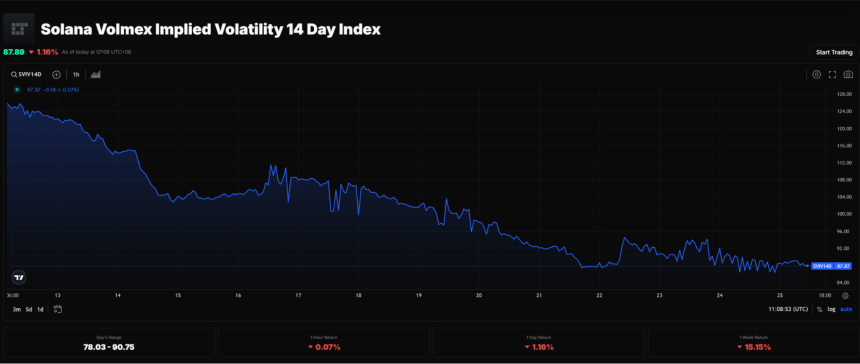Click the Start Trading button
Screen dimensions: 860x364
(x=834, y=53)
